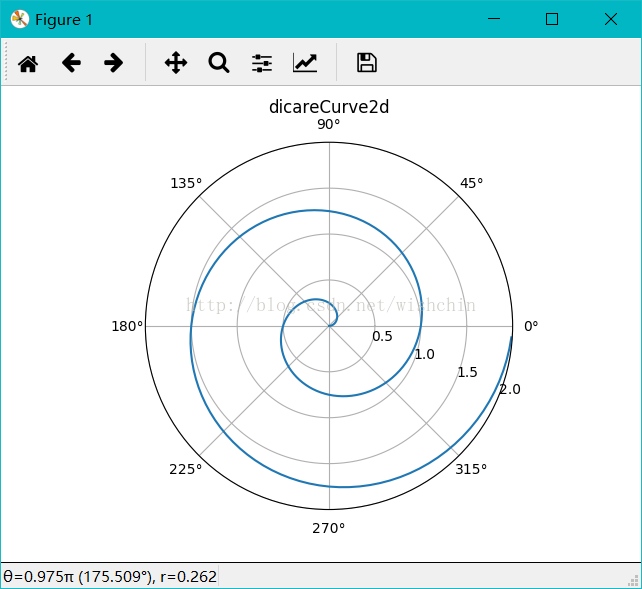Click the matplotlib Figure 1 window icon
642x589 pixels.
[20, 19]
